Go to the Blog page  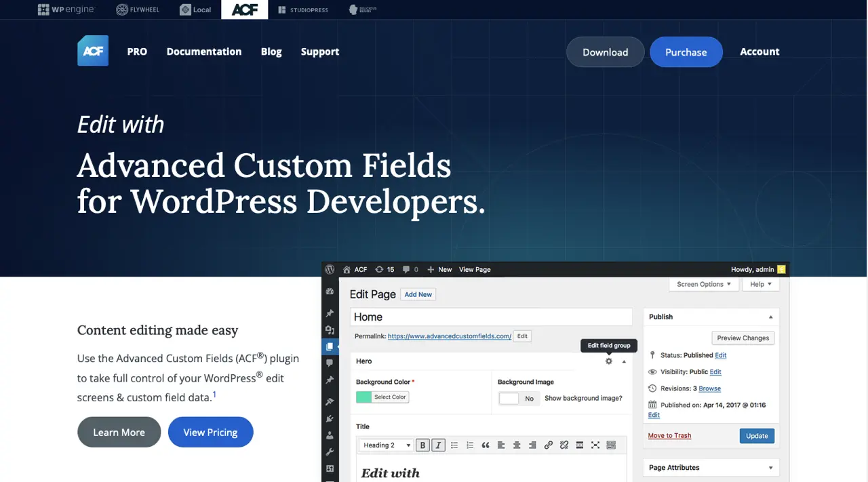pyautogui.click(x=271, y=52)
